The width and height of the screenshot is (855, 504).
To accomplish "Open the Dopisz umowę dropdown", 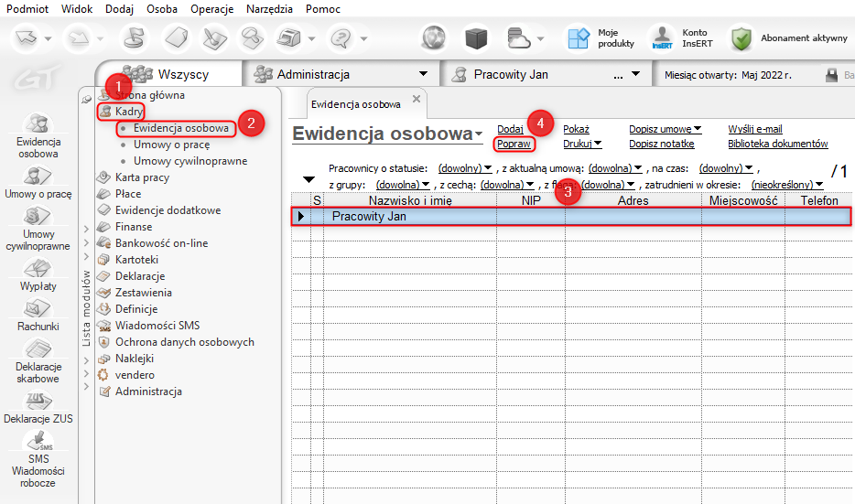I will coord(666,129).
